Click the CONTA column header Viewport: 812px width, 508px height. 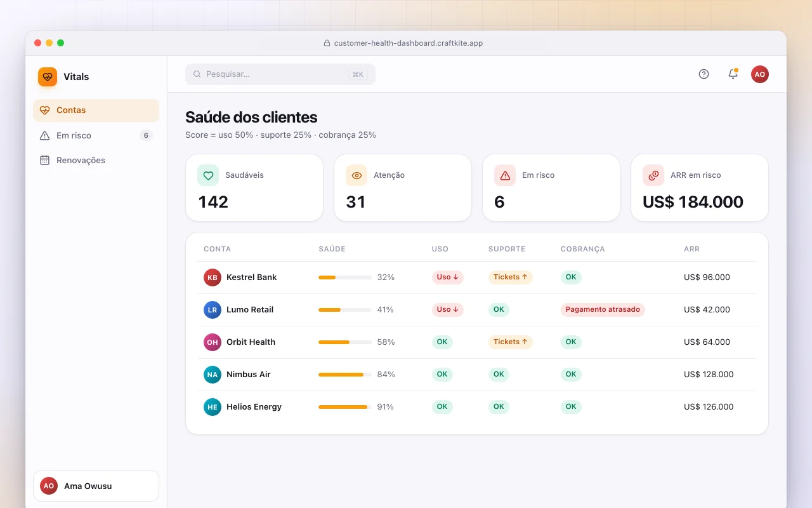pos(217,249)
